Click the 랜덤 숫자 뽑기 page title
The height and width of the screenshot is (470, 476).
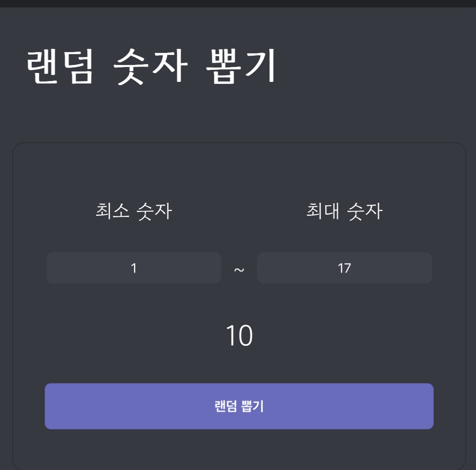coord(151,66)
